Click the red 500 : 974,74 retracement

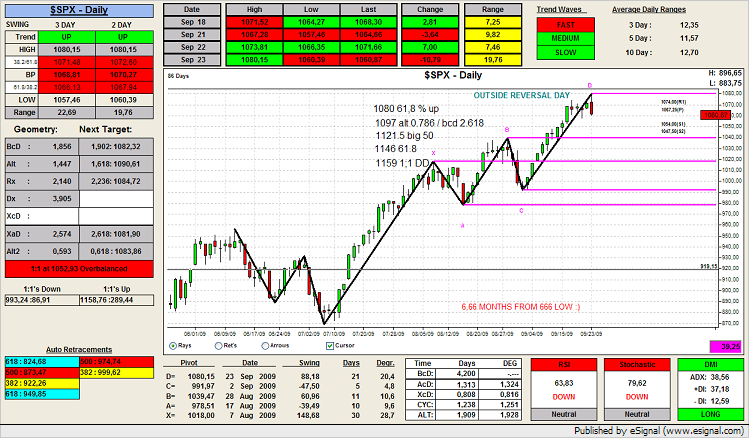tap(117, 362)
